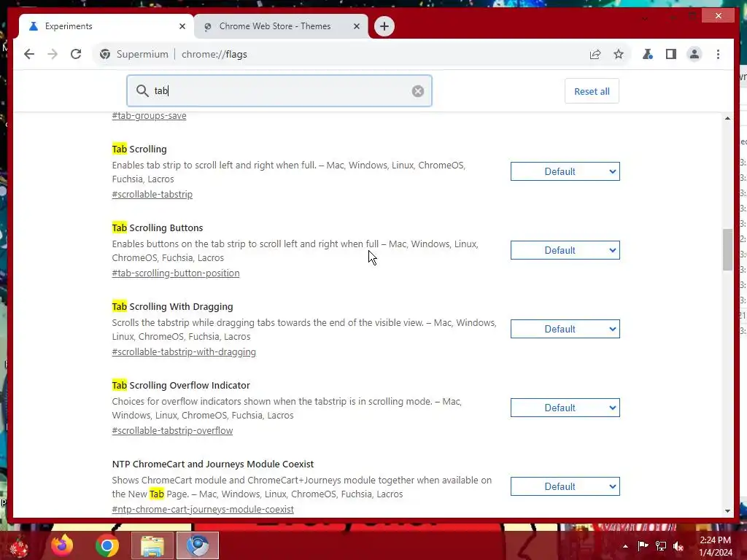Click the Supermium taskbar icon
Screen dimensions: 747x560
pyautogui.click(x=198, y=545)
